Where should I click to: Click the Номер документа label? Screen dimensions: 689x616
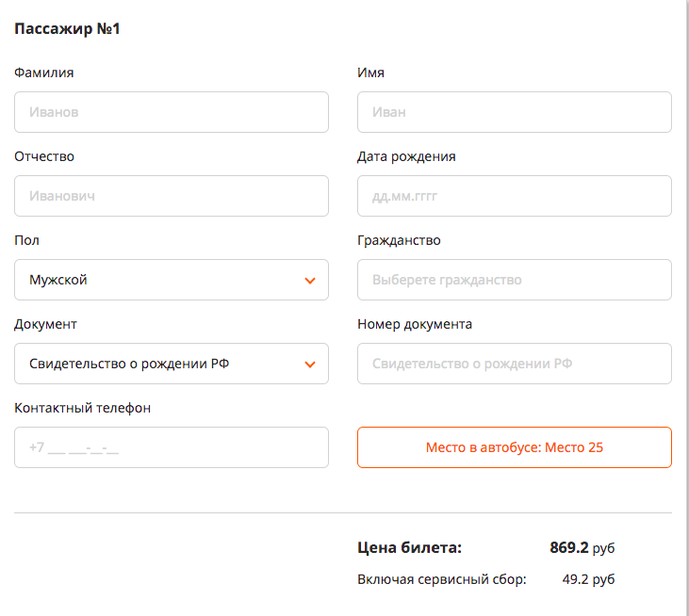(x=415, y=324)
